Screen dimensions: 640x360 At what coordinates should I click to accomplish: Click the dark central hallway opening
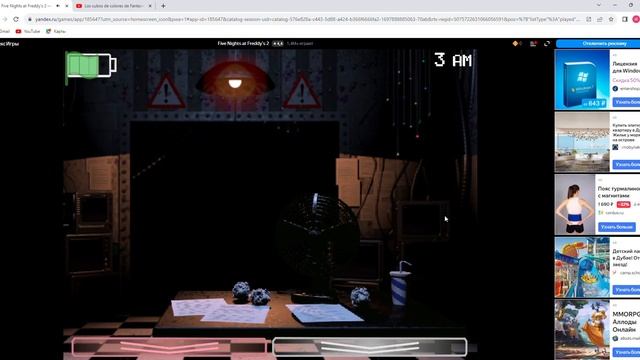[235, 204]
